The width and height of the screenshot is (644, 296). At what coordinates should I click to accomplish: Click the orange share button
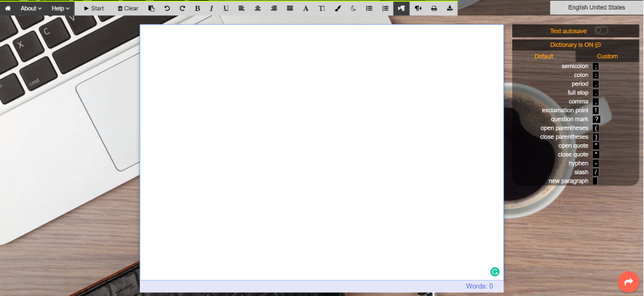[x=629, y=282]
